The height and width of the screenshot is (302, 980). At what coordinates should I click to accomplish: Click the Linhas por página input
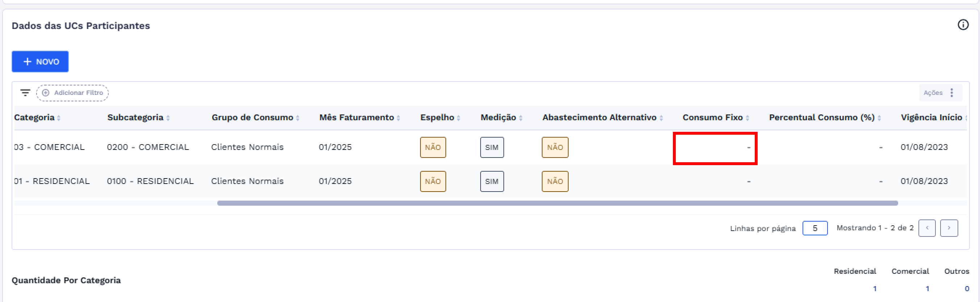(814, 228)
